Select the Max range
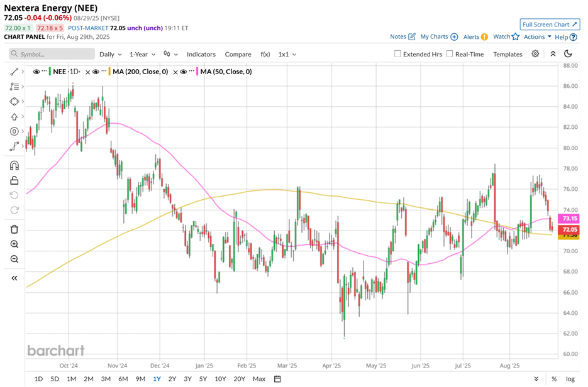Viewport: 588px width, 387px height. tap(259, 379)
